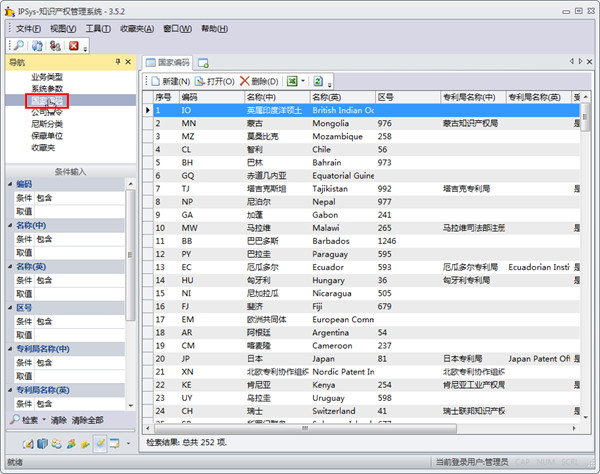This screenshot has width=600, height=474.
Task: Select 系统参数 in navigation tree
Action: coord(47,89)
